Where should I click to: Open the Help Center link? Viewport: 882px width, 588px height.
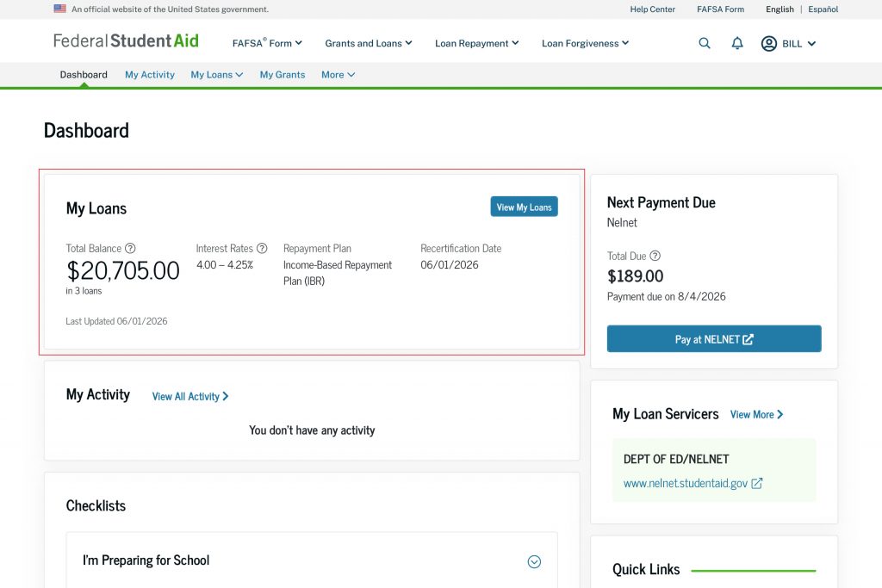(653, 9)
